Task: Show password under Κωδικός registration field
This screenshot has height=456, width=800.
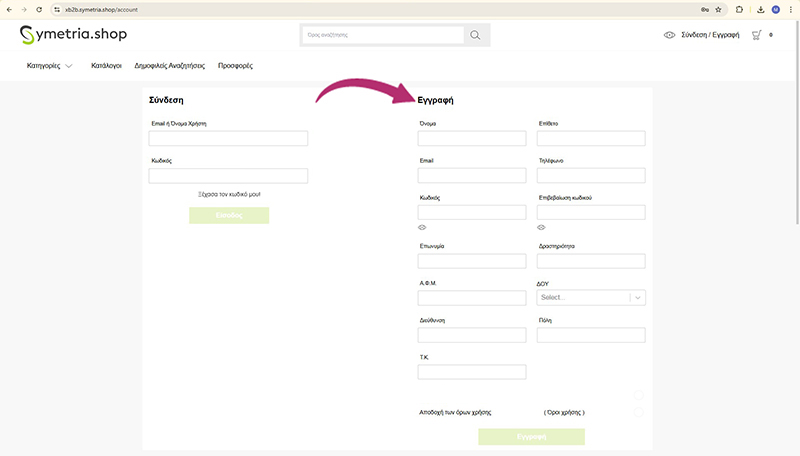Action: click(x=422, y=227)
